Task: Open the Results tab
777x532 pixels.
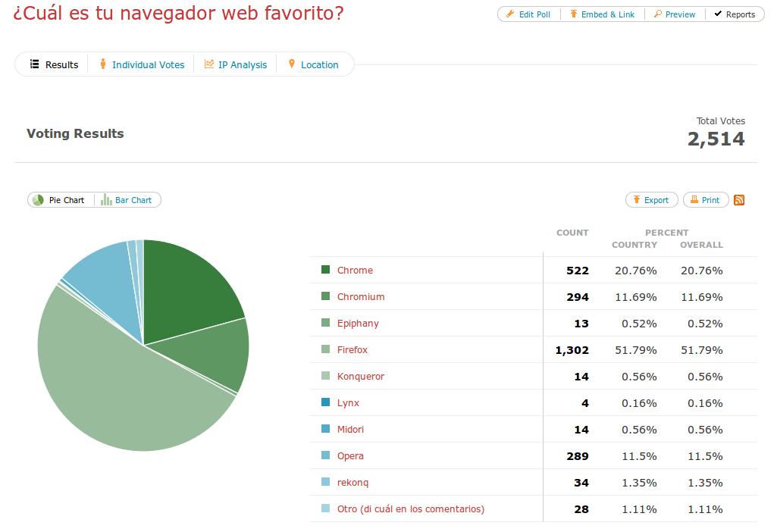Action: [x=55, y=64]
